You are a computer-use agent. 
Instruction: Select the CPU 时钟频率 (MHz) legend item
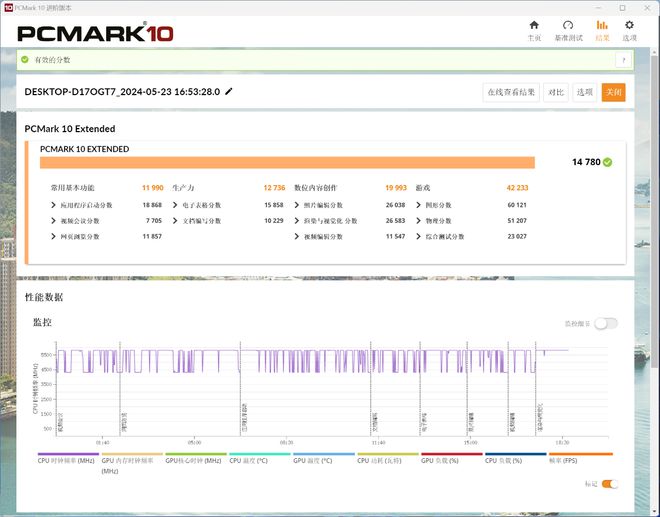tap(68, 459)
